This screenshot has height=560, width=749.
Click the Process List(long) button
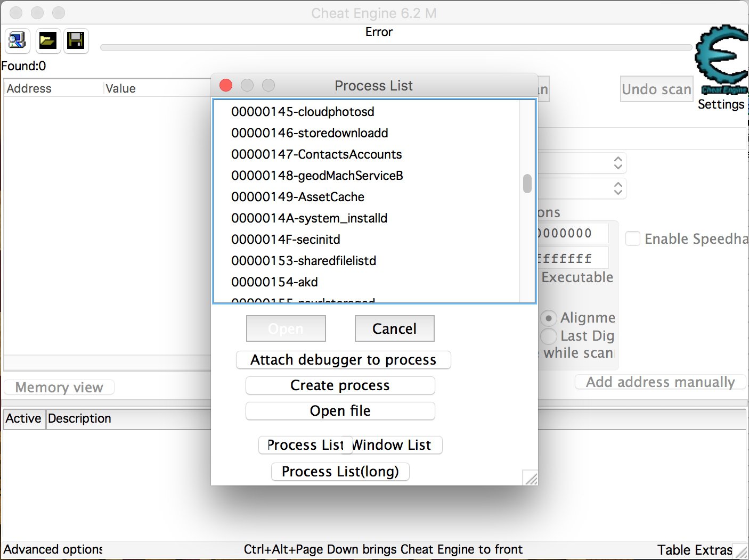coord(340,472)
